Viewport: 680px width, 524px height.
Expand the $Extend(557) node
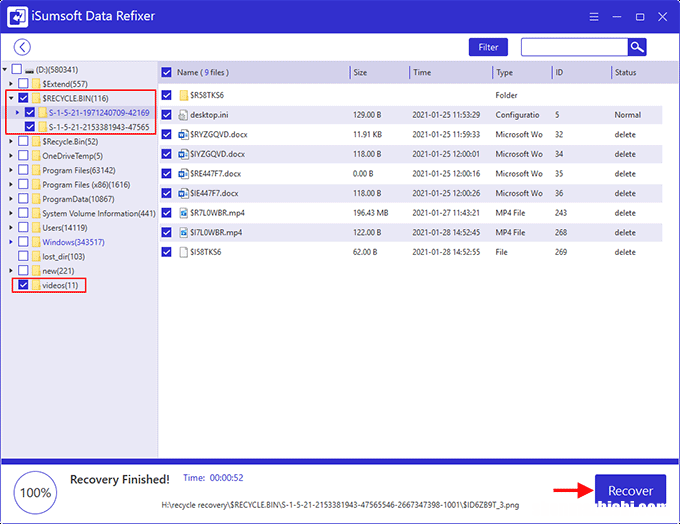tap(11, 83)
